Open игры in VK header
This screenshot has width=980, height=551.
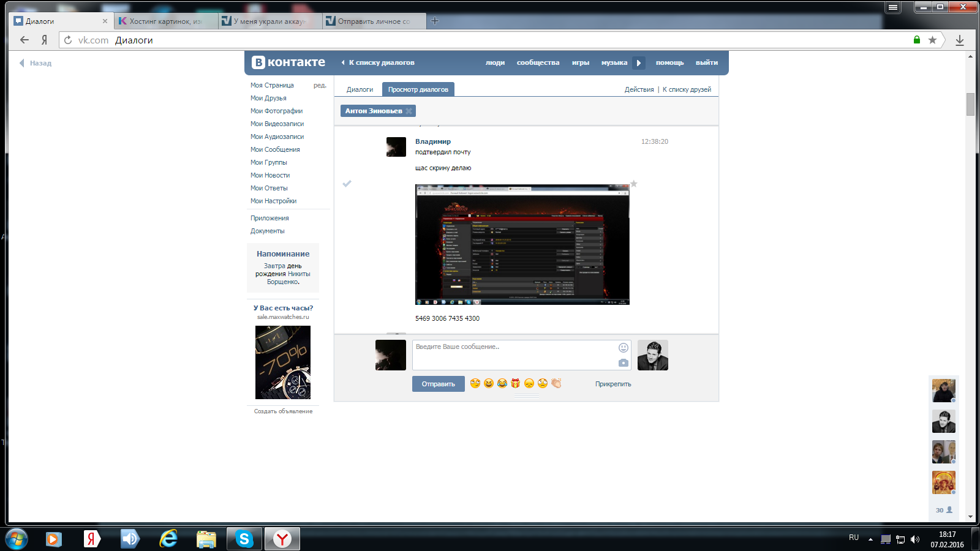click(x=581, y=62)
